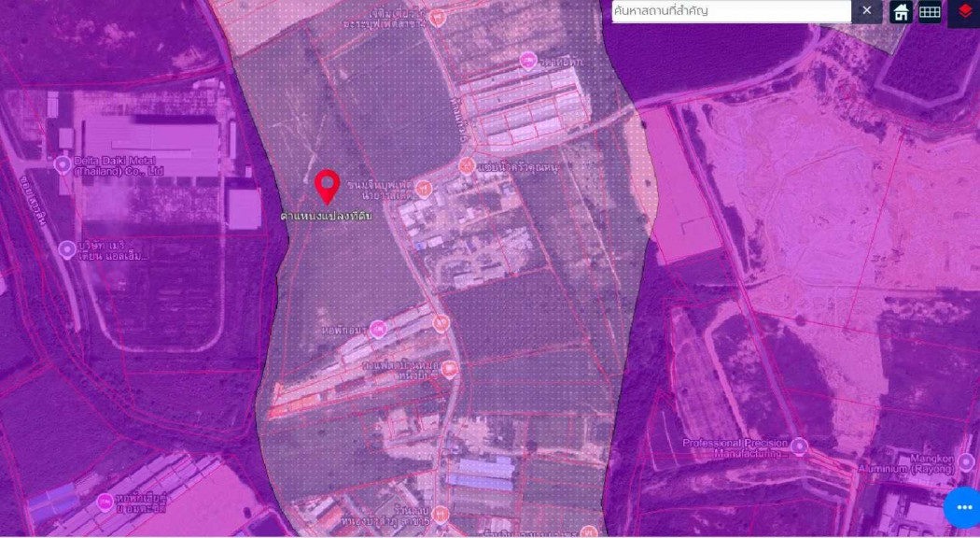Open the grid view icon beside the home icon
The image size is (980, 538).
pyautogui.click(x=929, y=12)
